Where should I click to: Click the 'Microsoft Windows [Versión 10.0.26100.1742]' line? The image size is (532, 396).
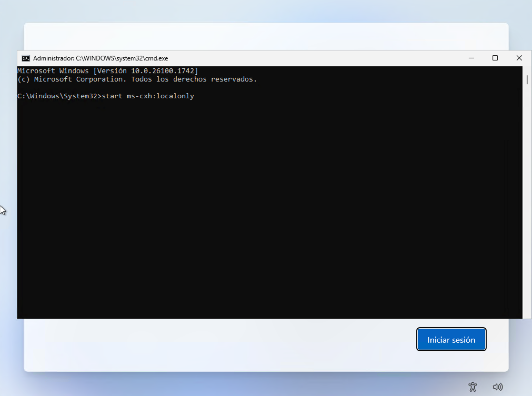point(108,71)
